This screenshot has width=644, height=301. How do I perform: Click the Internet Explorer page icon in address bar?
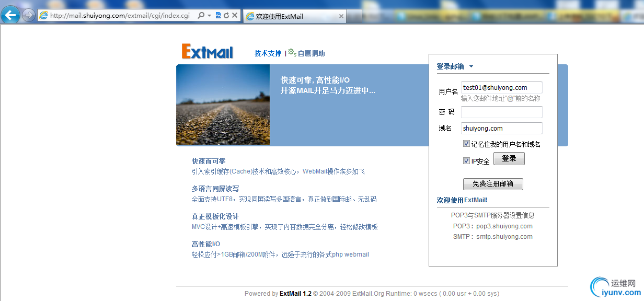pyautogui.click(x=43, y=16)
